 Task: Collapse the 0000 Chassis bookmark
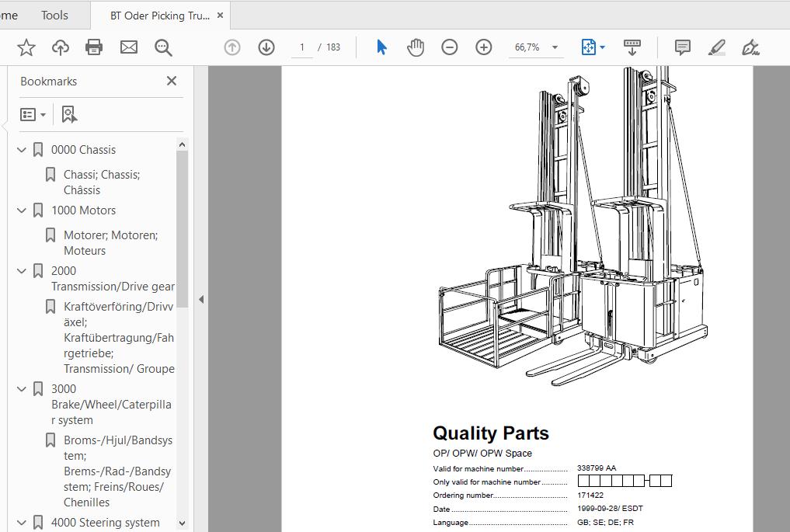(x=22, y=150)
